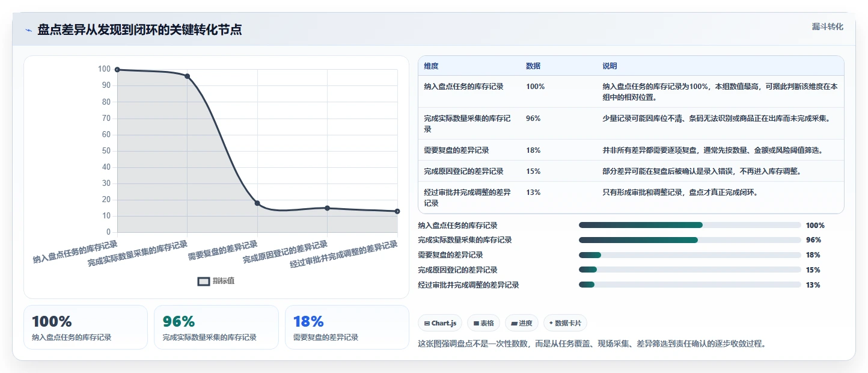
Task: Open the 100% 纳入盘点任务的库存记录 stat card
Action: tap(85, 327)
